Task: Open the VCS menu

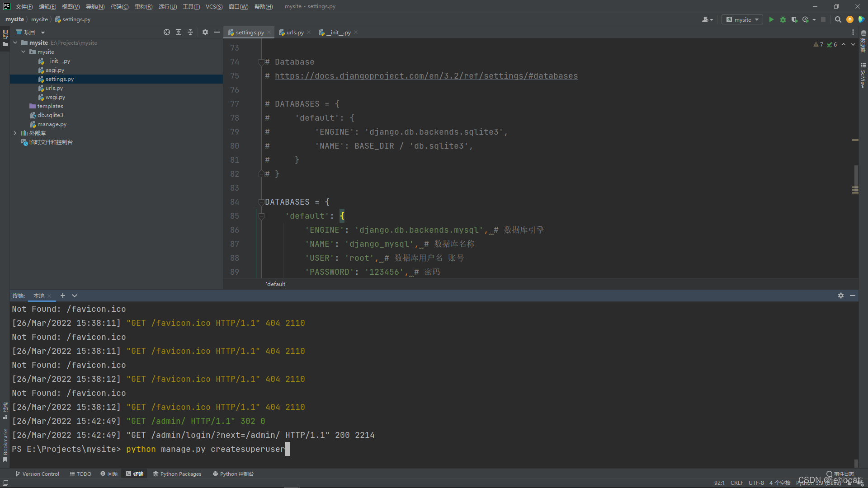Action: (214, 6)
